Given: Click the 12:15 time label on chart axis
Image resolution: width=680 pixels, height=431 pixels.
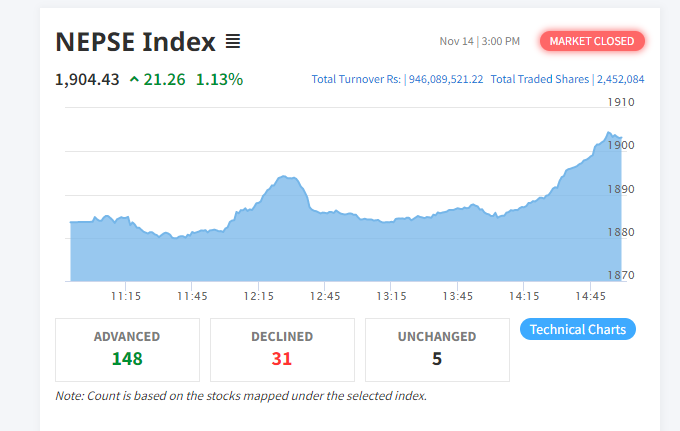Looking at the screenshot, I should 259,296.
